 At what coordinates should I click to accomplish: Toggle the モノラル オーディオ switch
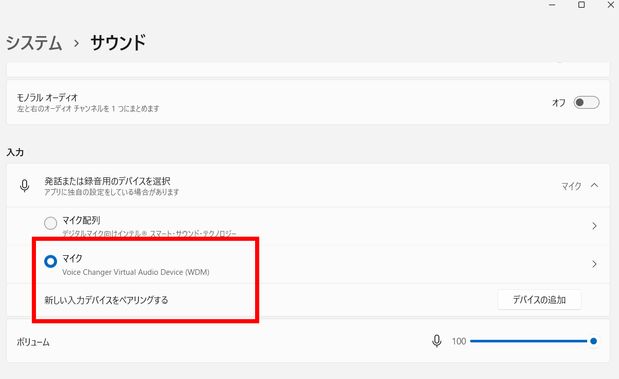point(586,103)
